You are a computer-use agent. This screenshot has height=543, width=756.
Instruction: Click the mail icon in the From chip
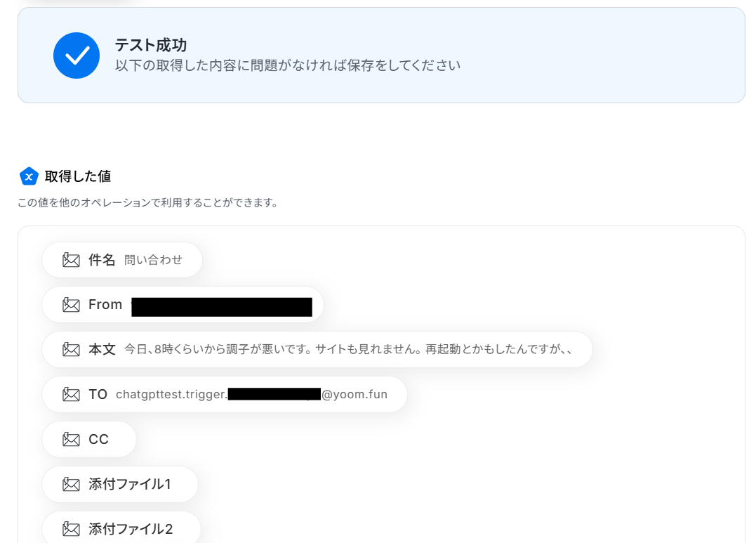pyautogui.click(x=72, y=305)
